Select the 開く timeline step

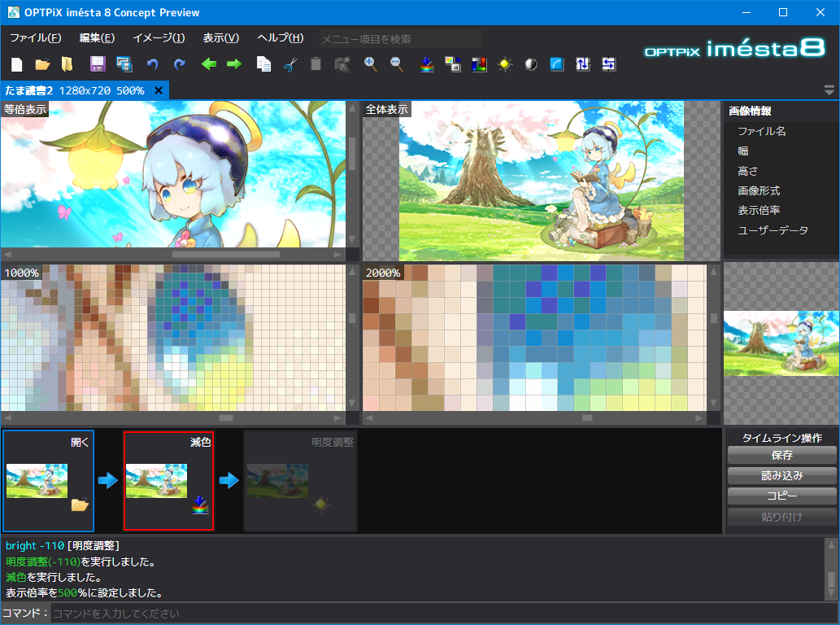click(48, 481)
